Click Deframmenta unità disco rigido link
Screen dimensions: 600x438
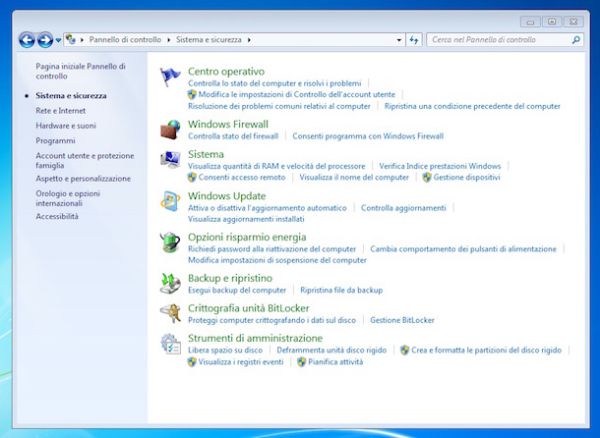point(331,351)
